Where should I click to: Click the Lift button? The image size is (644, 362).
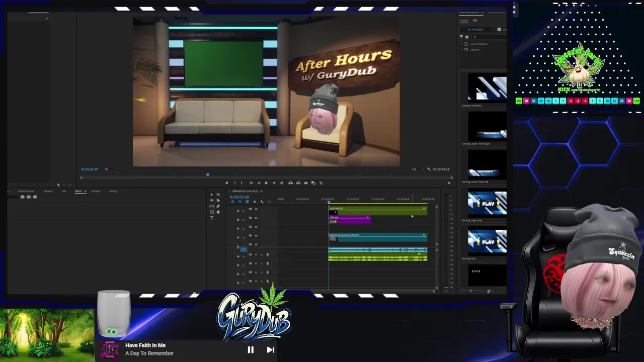(x=291, y=183)
